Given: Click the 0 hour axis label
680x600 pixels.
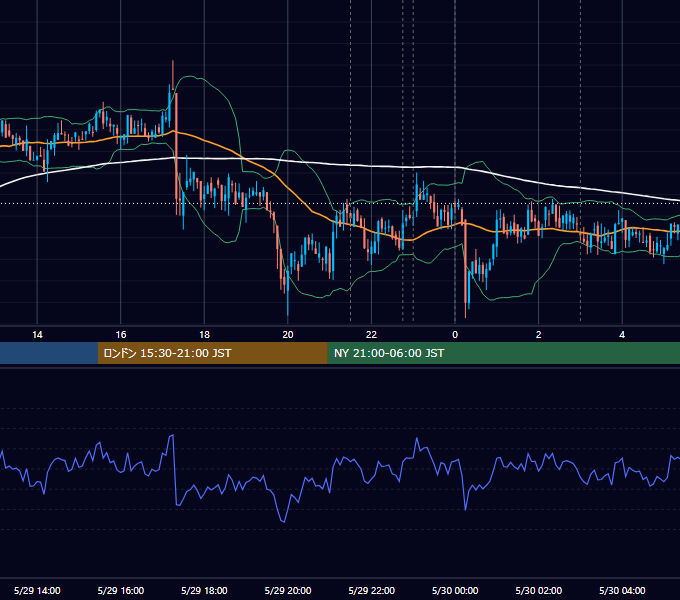Looking at the screenshot, I should [455, 335].
